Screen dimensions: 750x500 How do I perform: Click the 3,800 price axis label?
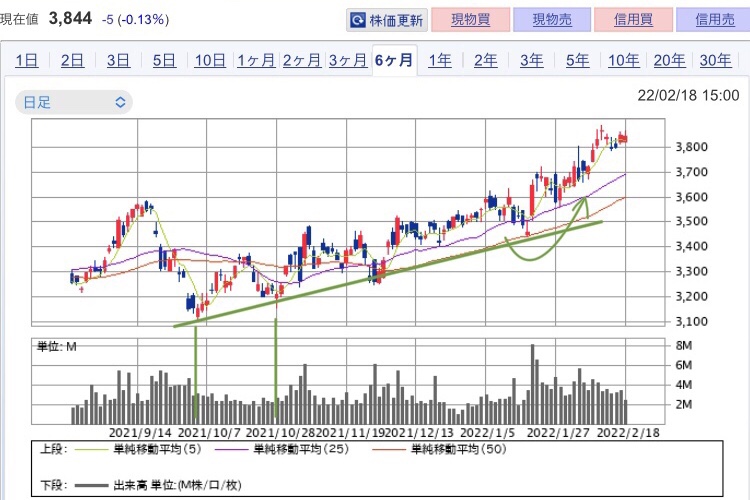(x=691, y=147)
